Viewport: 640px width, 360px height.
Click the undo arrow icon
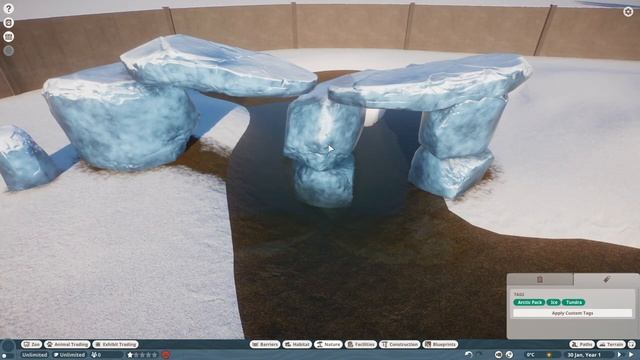point(469,355)
